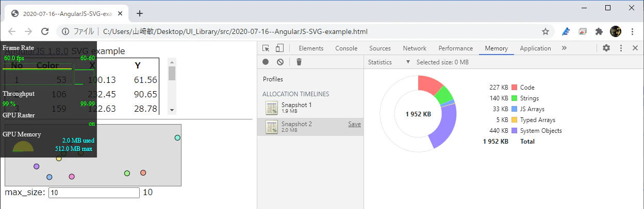
Task: Click the blue JS Arrays swatch
Action: click(514, 109)
